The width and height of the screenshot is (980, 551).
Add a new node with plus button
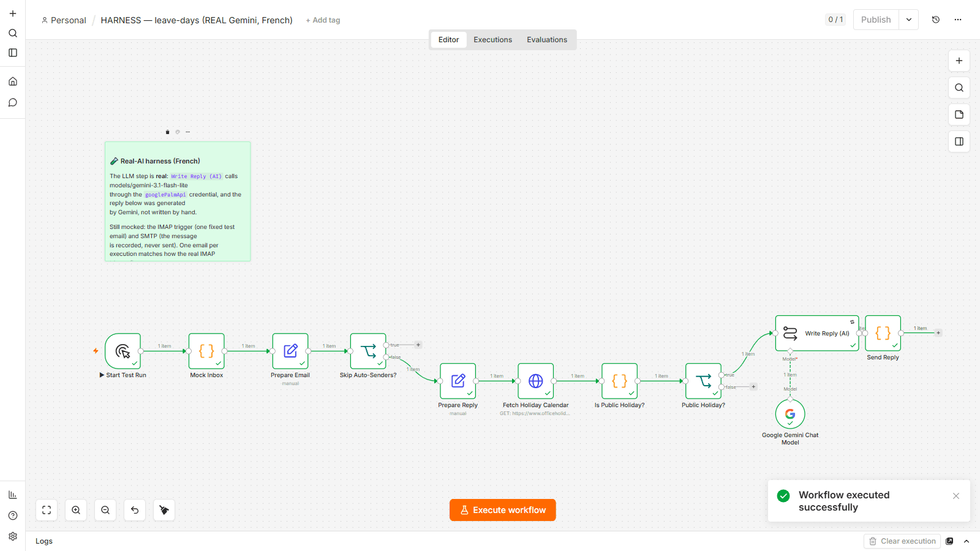click(x=959, y=61)
